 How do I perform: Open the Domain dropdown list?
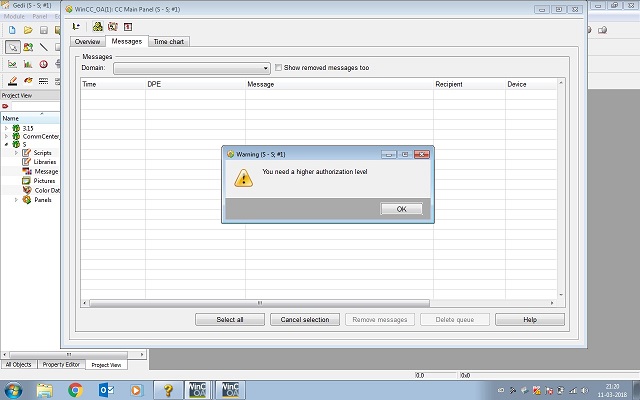[x=266, y=68]
